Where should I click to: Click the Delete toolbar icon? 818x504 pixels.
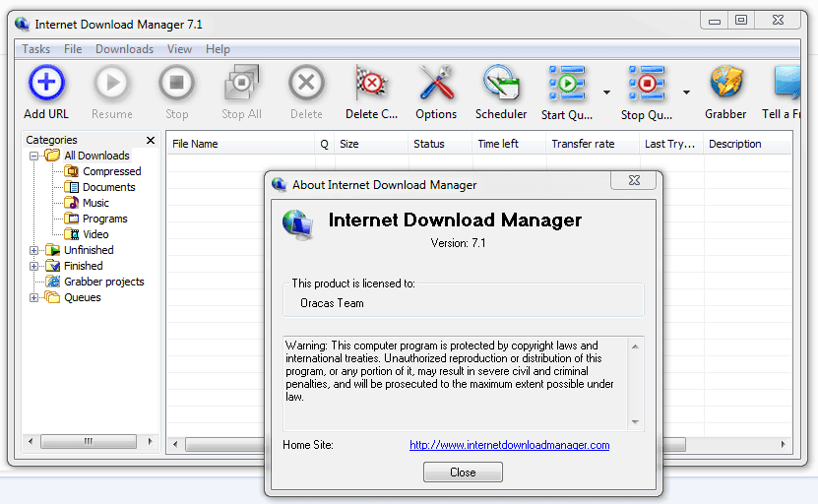click(x=306, y=83)
